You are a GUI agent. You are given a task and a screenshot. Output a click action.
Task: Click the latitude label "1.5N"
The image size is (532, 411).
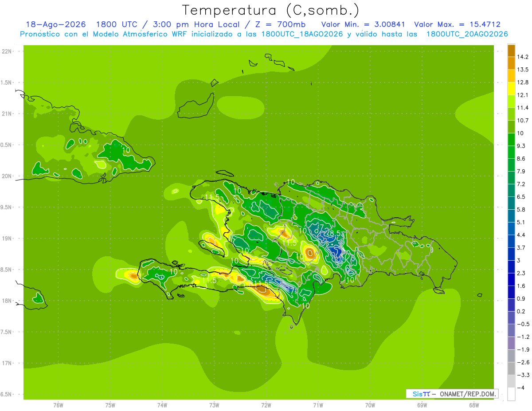pyautogui.click(x=6, y=82)
